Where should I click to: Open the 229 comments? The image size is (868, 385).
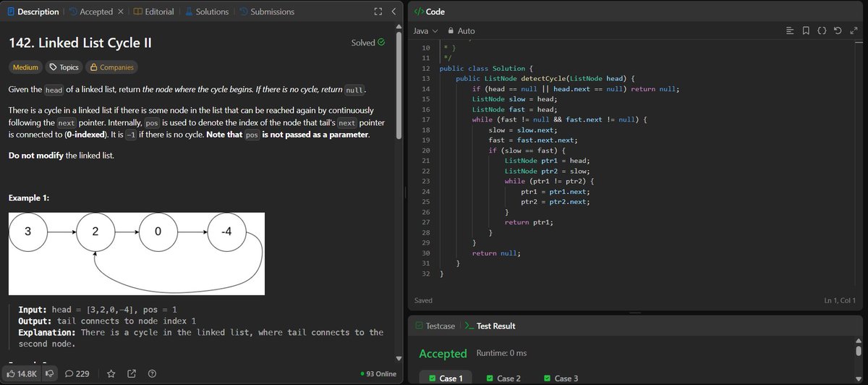pos(77,373)
